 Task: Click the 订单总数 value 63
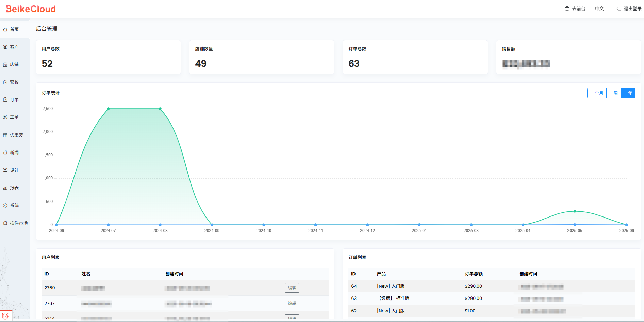click(354, 64)
